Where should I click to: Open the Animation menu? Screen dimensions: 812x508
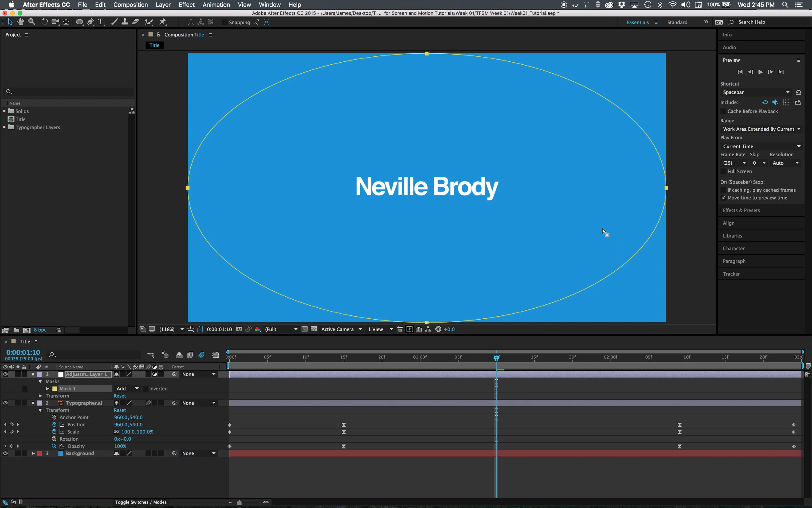pyautogui.click(x=216, y=5)
